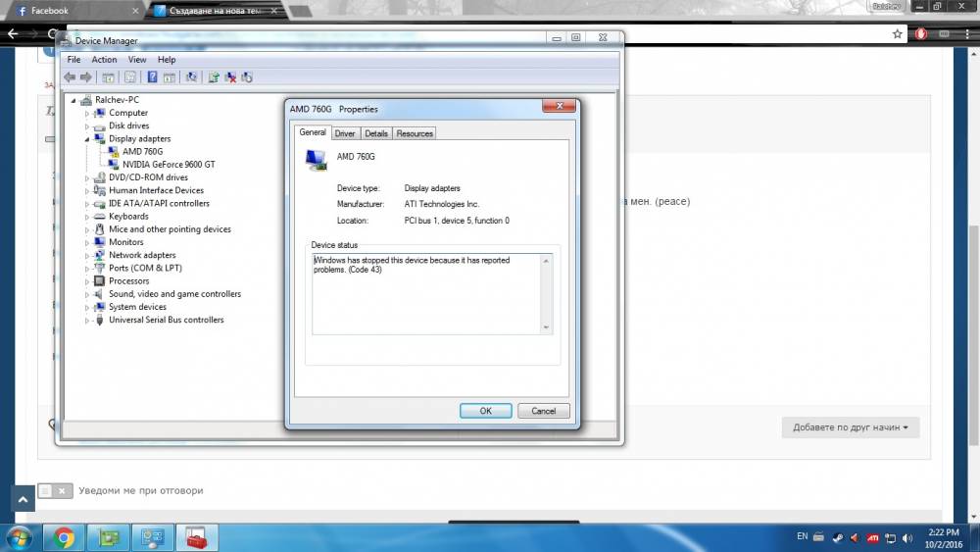
Task: Expand the DVD/CD-ROM drives node
Action: [x=87, y=177]
